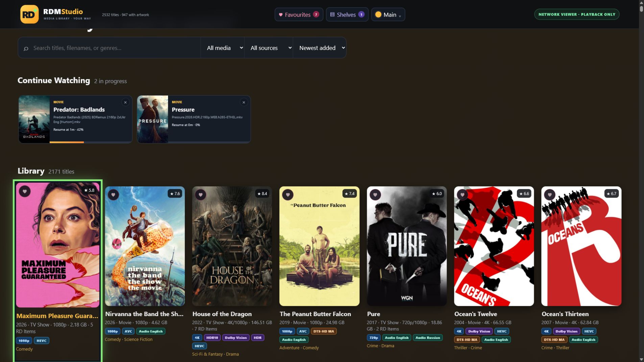Expand the Main profile menu

(x=388, y=15)
